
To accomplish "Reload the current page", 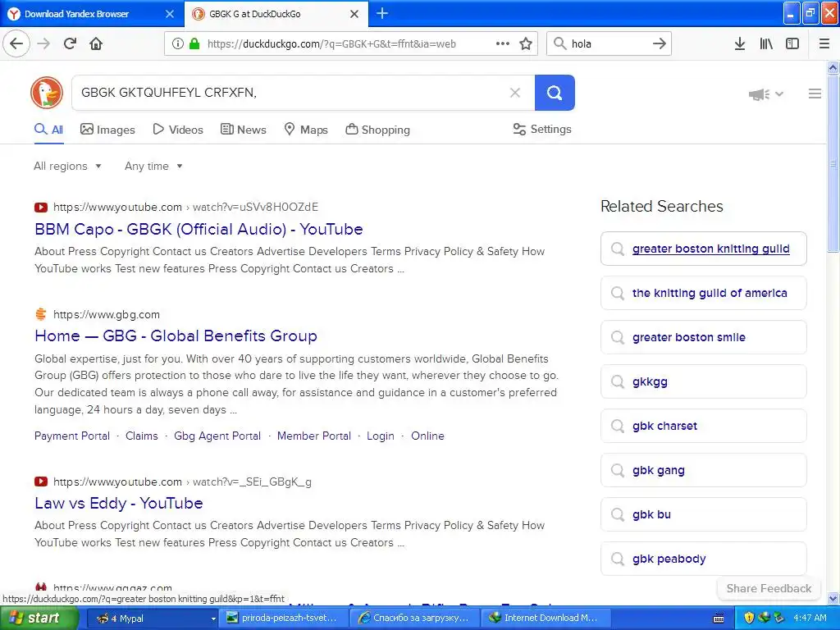I will pyautogui.click(x=70, y=43).
